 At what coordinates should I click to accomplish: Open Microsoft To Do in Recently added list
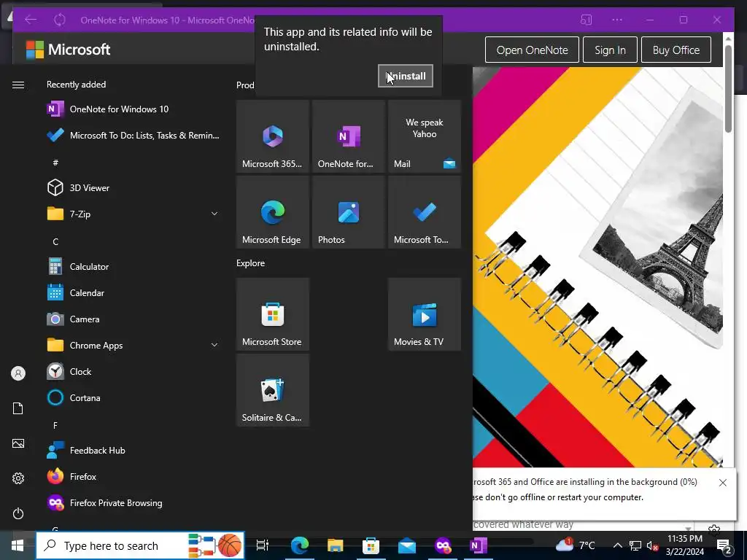click(133, 135)
